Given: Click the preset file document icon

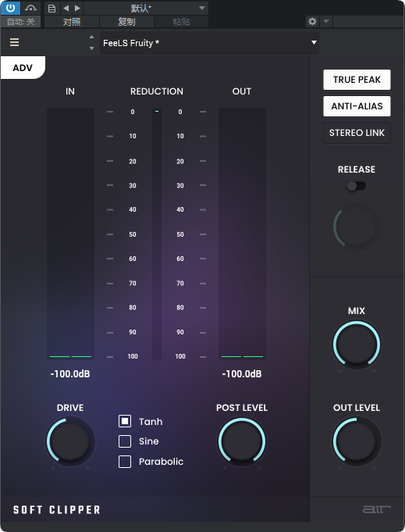Looking at the screenshot, I should click(52, 8).
